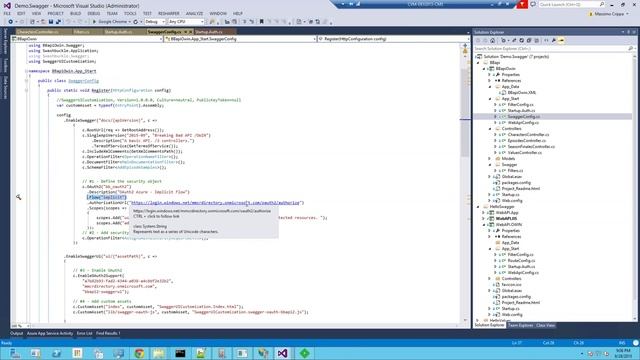
Task: Follow the login.windows.net authorization URL link
Action: 215,203
